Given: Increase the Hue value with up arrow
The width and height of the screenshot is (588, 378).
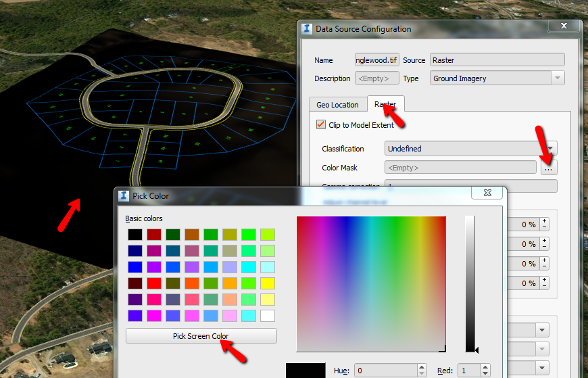Looking at the screenshot, I should pyautogui.click(x=422, y=367).
